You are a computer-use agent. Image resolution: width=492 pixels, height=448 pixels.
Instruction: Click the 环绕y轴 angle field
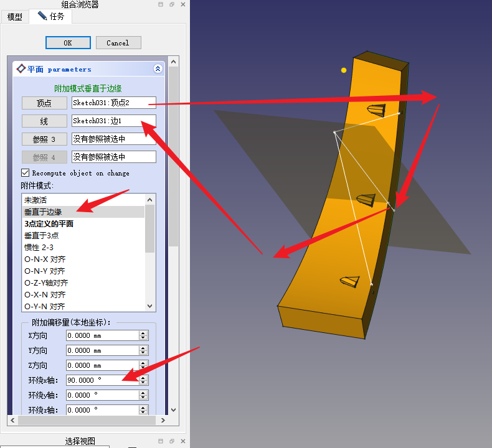point(103,395)
